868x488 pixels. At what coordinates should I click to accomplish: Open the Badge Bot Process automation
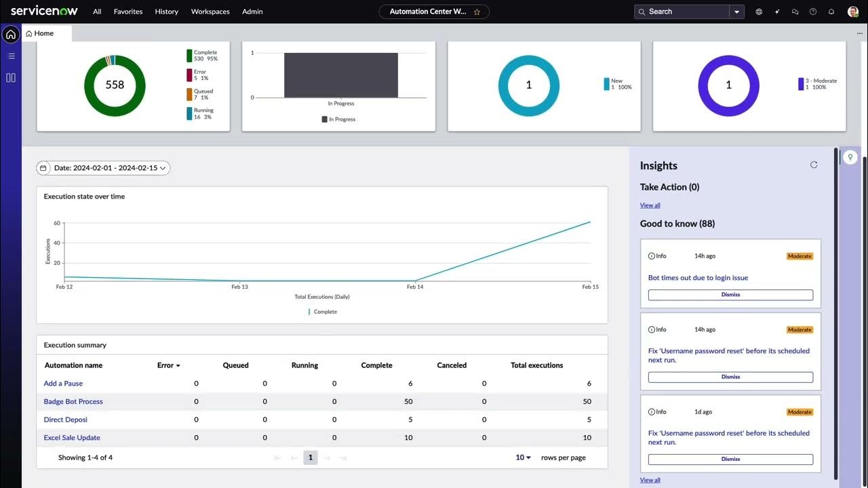[x=73, y=401]
